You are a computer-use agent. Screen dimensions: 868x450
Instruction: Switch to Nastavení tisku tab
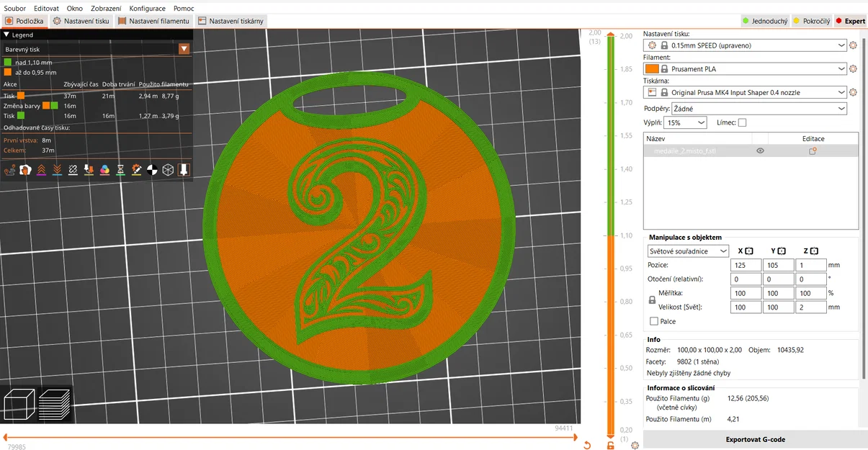pyautogui.click(x=81, y=21)
